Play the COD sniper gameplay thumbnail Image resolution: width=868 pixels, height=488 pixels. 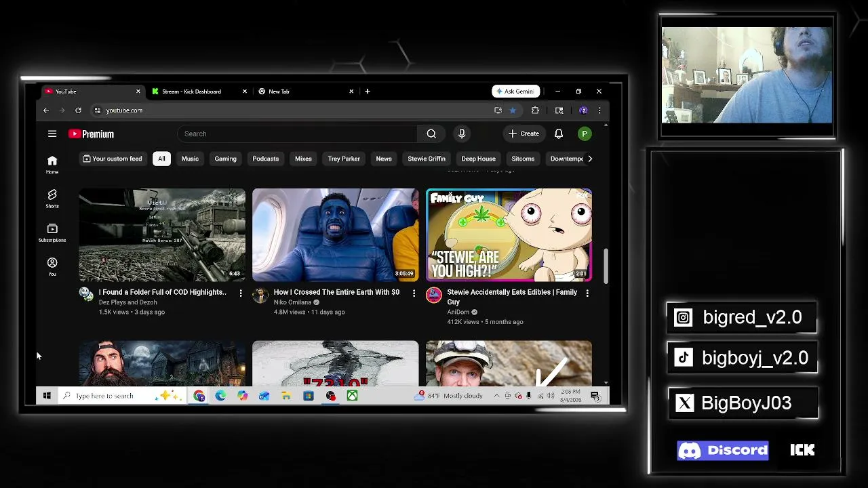(x=162, y=235)
